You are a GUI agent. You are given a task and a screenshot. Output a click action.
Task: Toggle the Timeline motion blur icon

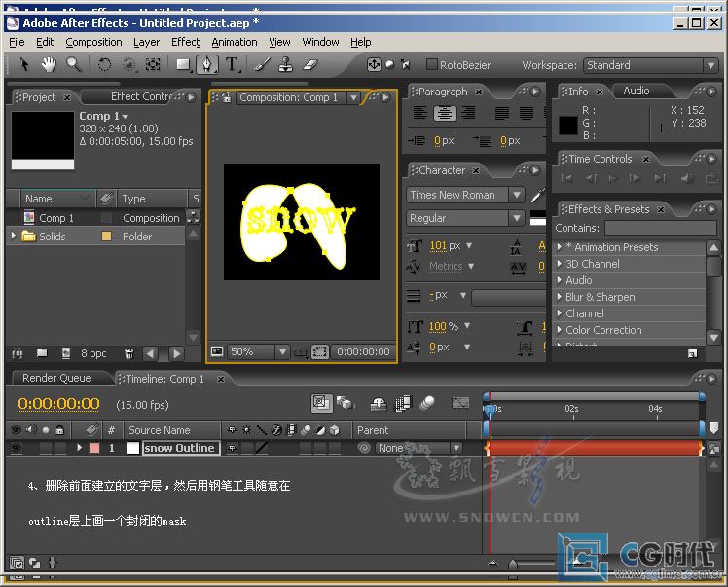(426, 403)
